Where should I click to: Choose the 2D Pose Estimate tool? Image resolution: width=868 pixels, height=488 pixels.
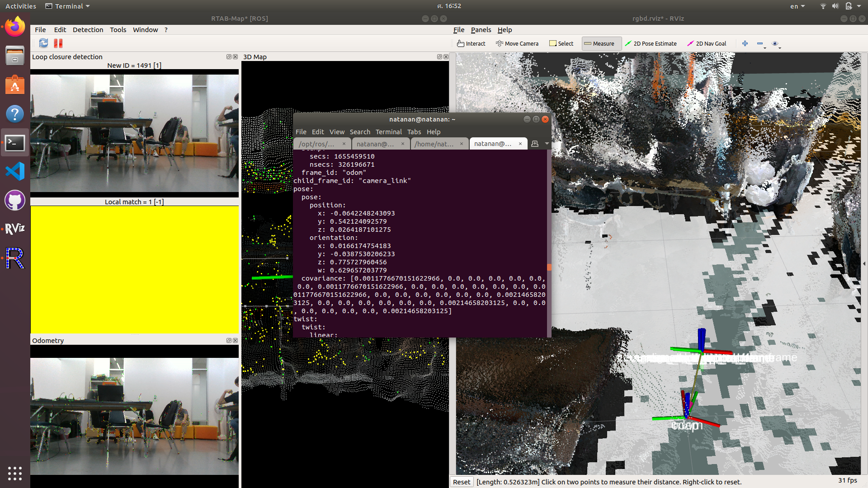651,43
